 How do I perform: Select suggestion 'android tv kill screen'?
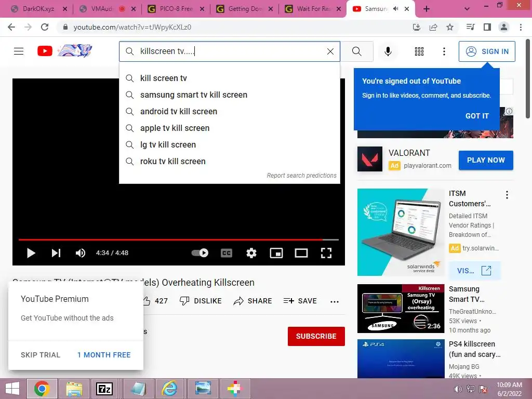click(x=229, y=112)
